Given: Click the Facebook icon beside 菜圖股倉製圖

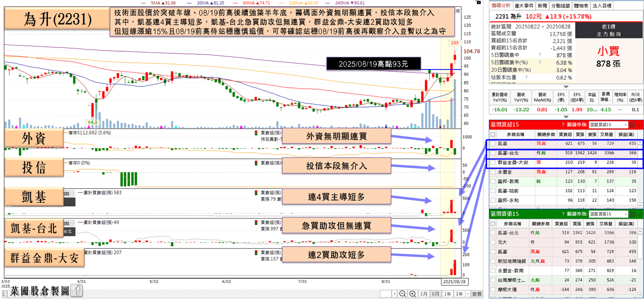Looking at the screenshot, I should (77, 291).
